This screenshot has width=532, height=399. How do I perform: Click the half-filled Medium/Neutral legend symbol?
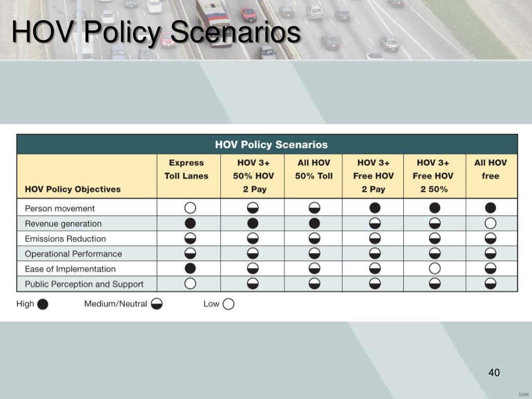[x=157, y=304]
